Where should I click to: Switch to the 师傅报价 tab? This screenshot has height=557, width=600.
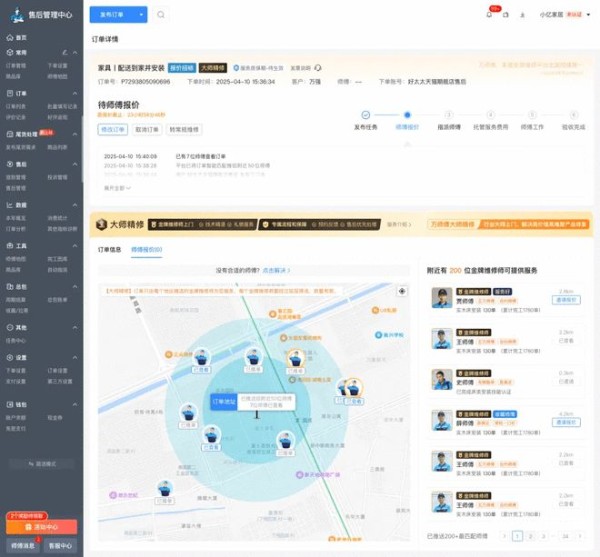click(146, 249)
